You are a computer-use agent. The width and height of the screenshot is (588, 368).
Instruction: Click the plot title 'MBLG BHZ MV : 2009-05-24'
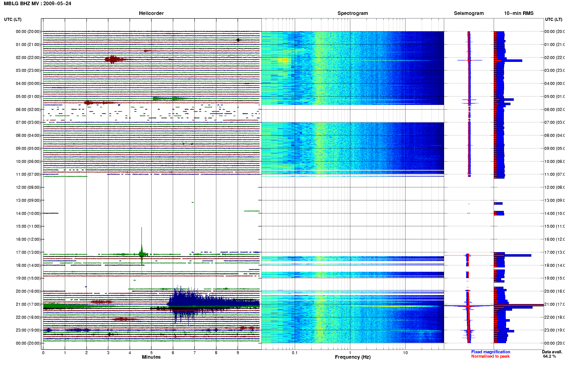pos(37,4)
